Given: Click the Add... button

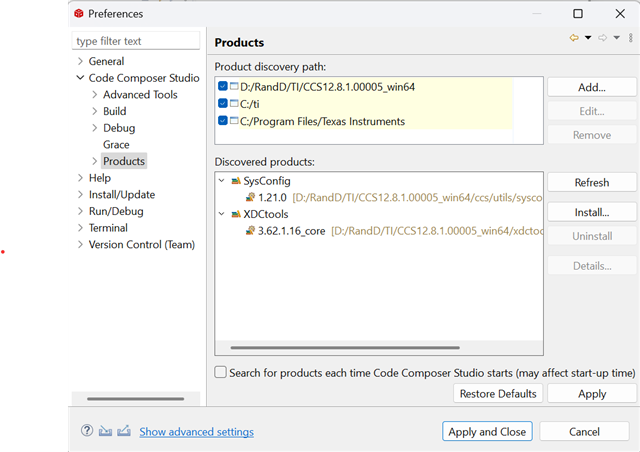Looking at the screenshot, I should tap(591, 87).
